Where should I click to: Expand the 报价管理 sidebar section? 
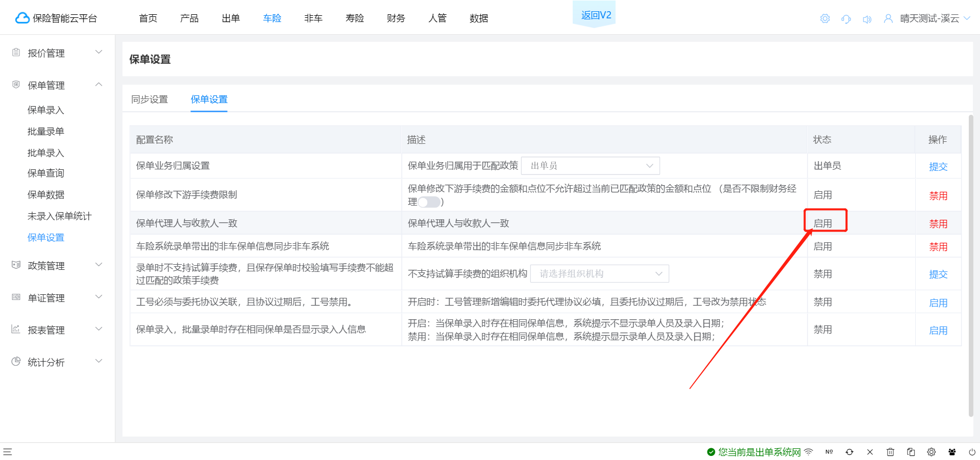[x=99, y=52]
